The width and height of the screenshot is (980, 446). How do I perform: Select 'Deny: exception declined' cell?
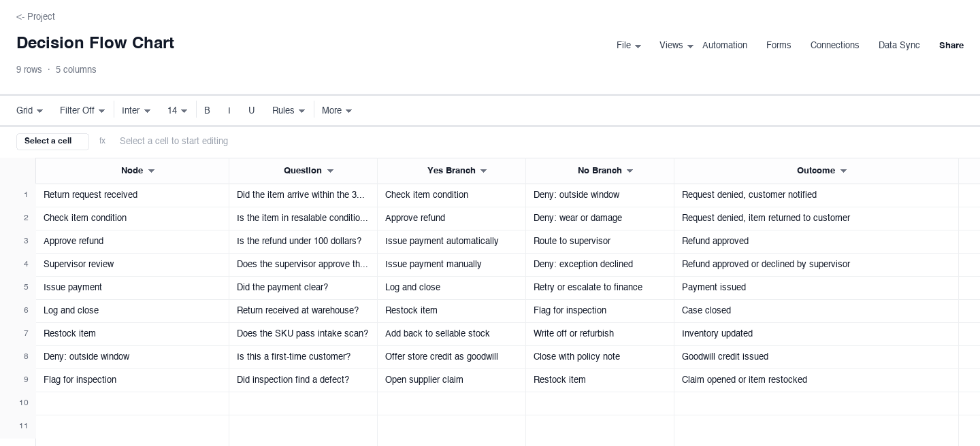tap(600, 264)
